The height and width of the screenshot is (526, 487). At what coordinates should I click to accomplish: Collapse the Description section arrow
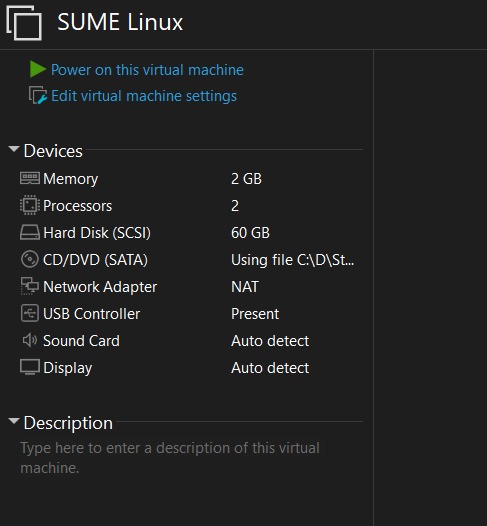14,421
